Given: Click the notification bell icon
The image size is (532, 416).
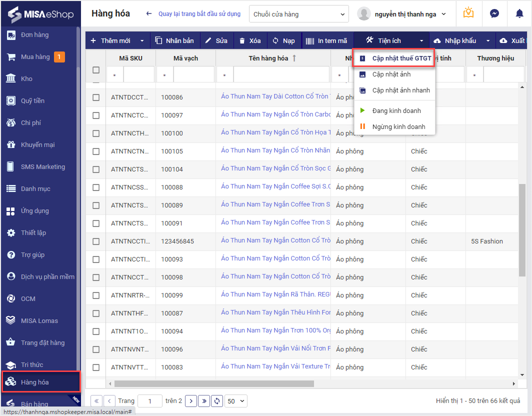Looking at the screenshot, I should [x=519, y=13].
